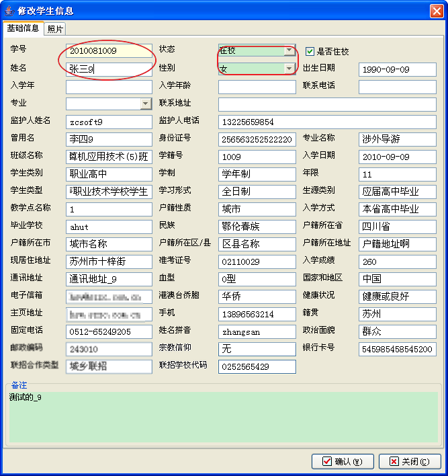The height and width of the screenshot is (476, 448).
Task: Click the 血型 field O型
Action: point(257,279)
